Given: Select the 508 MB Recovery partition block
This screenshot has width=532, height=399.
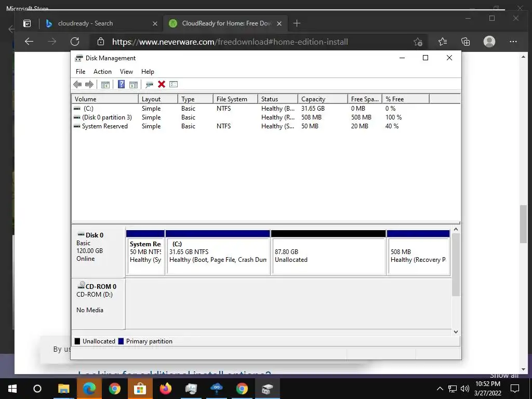Looking at the screenshot, I should click(x=418, y=253).
